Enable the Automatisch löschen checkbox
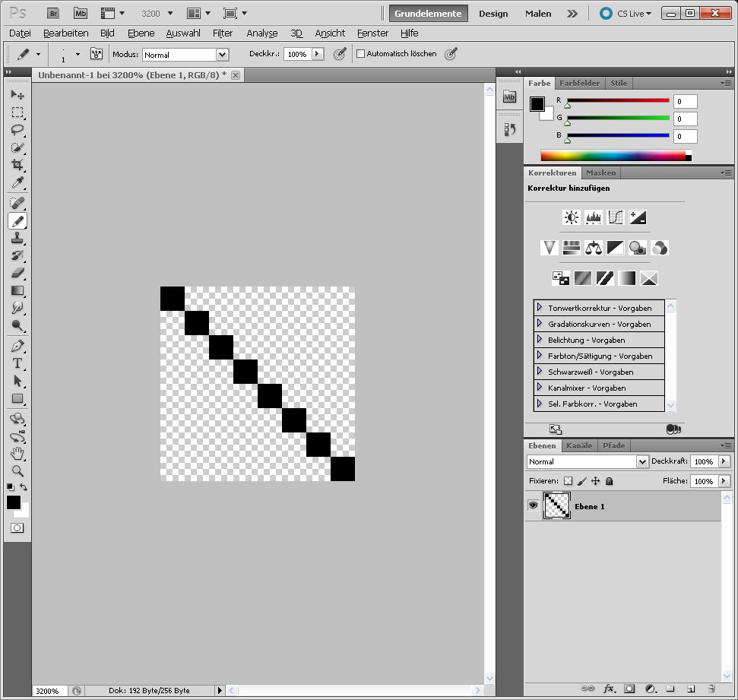Viewport: 738px width, 700px height. [361, 54]
